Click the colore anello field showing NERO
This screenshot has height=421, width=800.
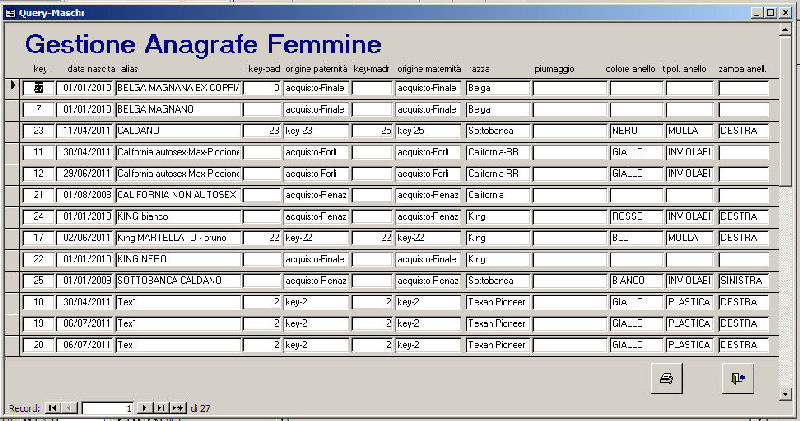click(x=635, y=131)
